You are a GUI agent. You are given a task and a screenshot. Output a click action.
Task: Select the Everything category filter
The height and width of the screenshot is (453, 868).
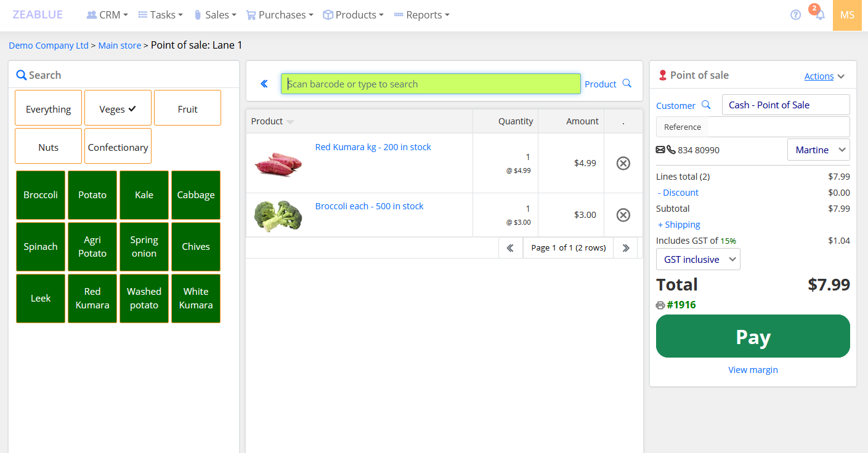click(x=48, y=108)
